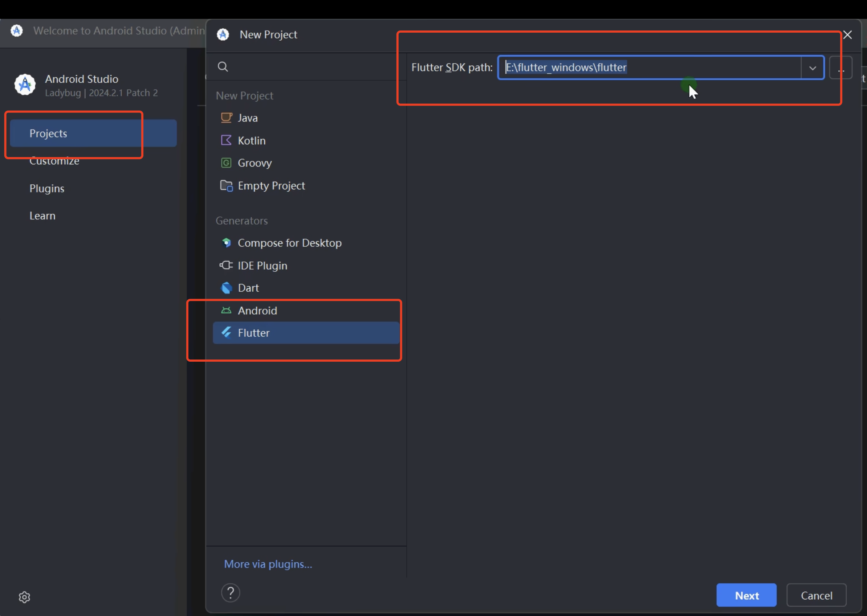Click the Compose for Desktop icon
Screen dimensions: 867x616
coord(226,243)
